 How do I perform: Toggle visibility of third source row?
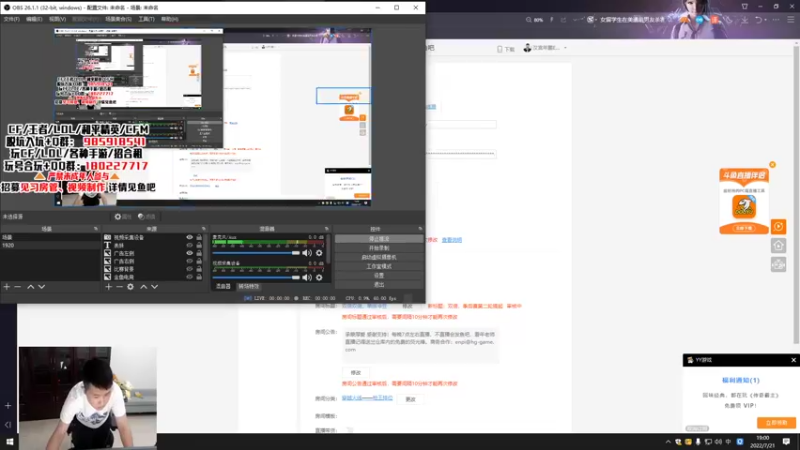point(189,253)
